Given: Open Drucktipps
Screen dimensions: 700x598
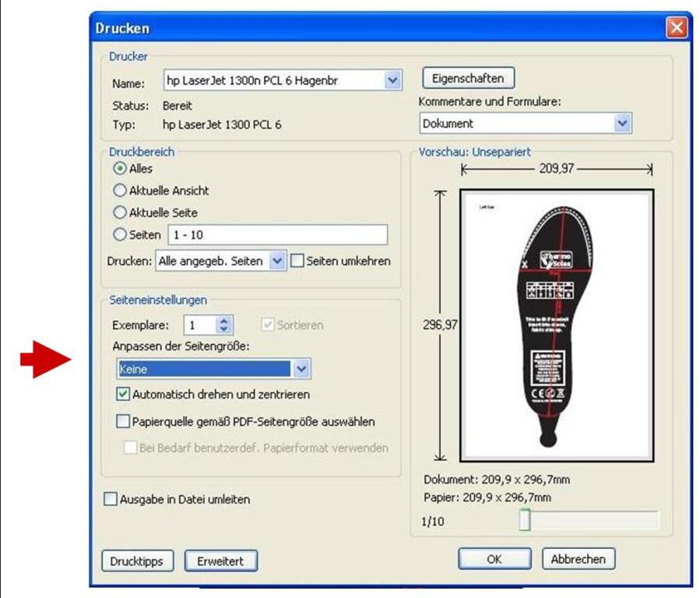Looking at the screenshot, I should 136,561.
